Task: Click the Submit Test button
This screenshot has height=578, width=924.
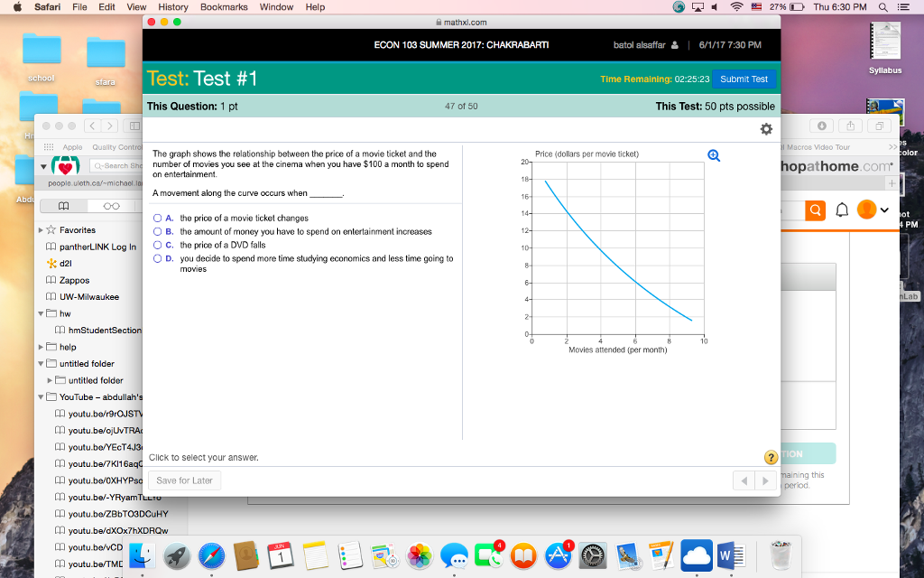Action: [x=744, y=79]
